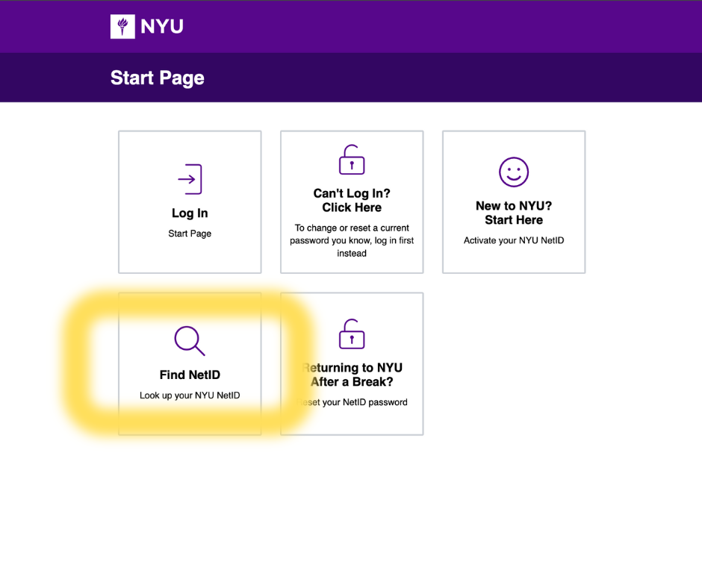
Task: Click the NYU torch logo icon
Action: (122, 27)
